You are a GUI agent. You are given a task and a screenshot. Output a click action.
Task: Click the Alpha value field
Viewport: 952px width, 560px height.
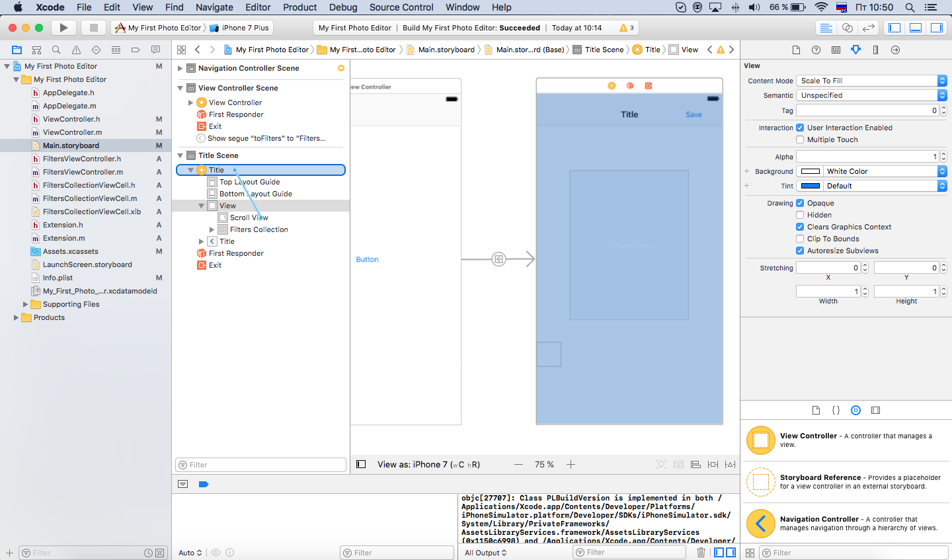pyautogui.click(x=867, y=157)
